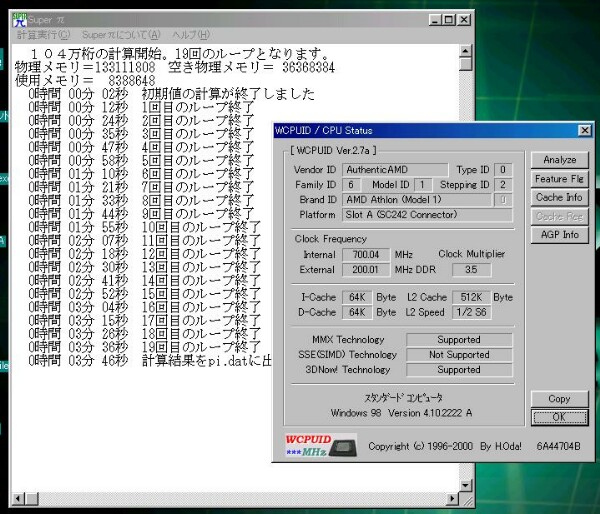Maximize the Super π window
Viewport: 600px width, 514px height.
[449, 19]
